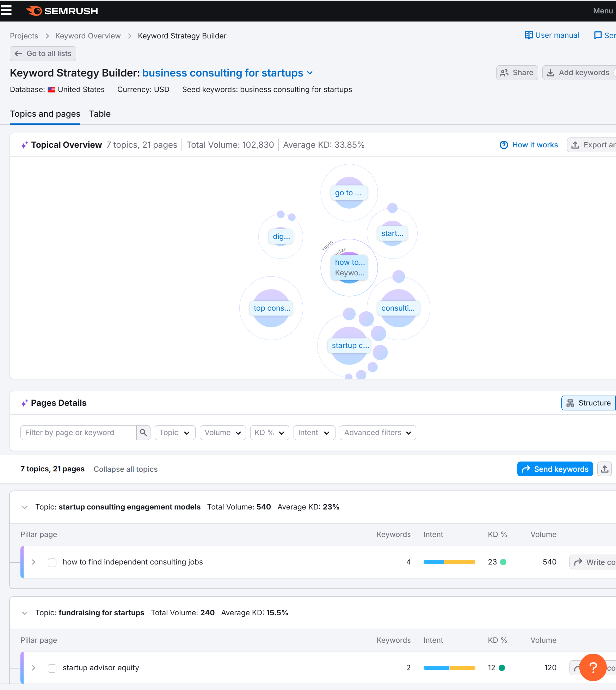Click the export icon next to Send keywords
The height and width of the screenshot is (690, 616).
604,469
